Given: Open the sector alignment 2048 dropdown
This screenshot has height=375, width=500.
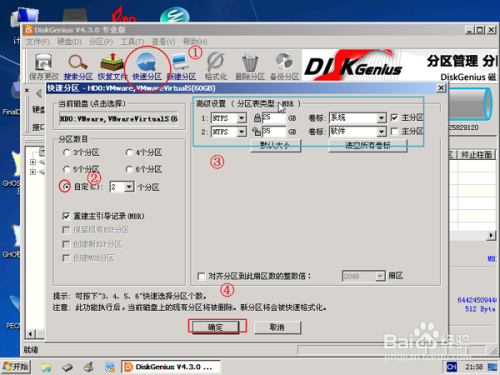Looking at the screenshot, I should point(380,276).
